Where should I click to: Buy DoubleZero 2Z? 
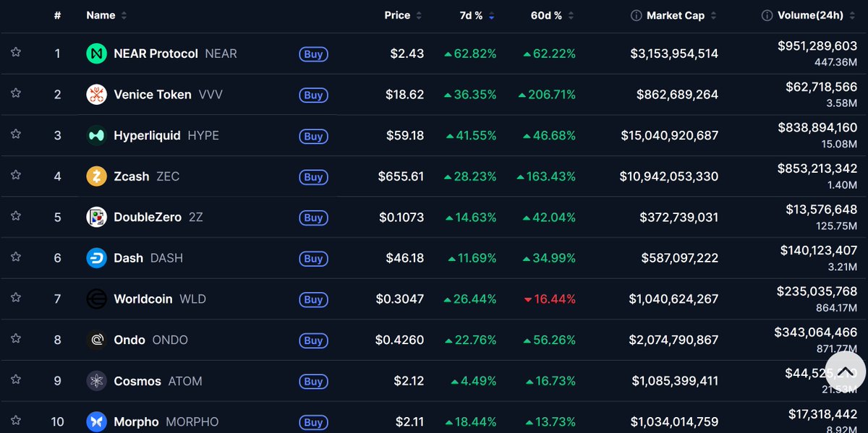tap(313, 218)
